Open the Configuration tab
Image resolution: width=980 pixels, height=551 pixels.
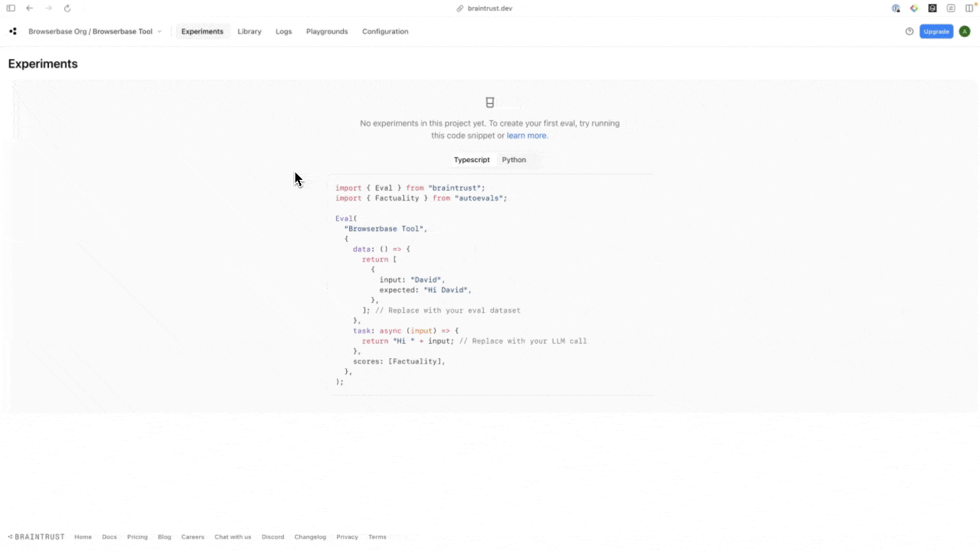[x=385, y=31]
